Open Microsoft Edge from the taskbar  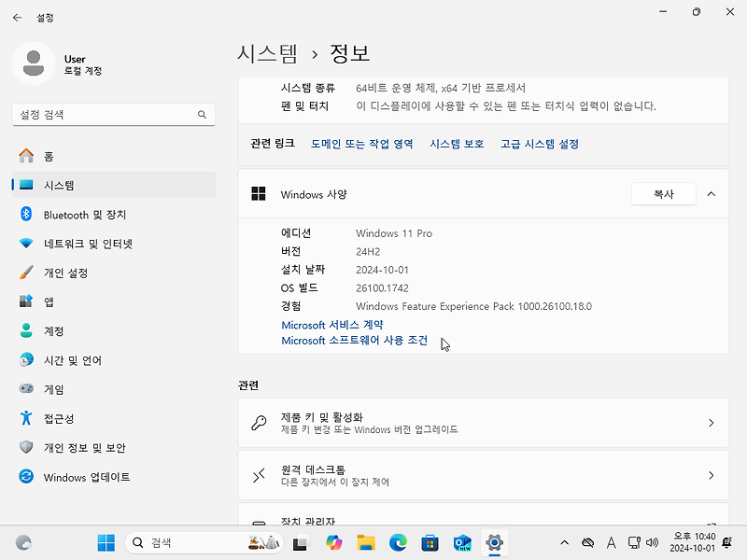pyautogui.click(x=398, y=542)
